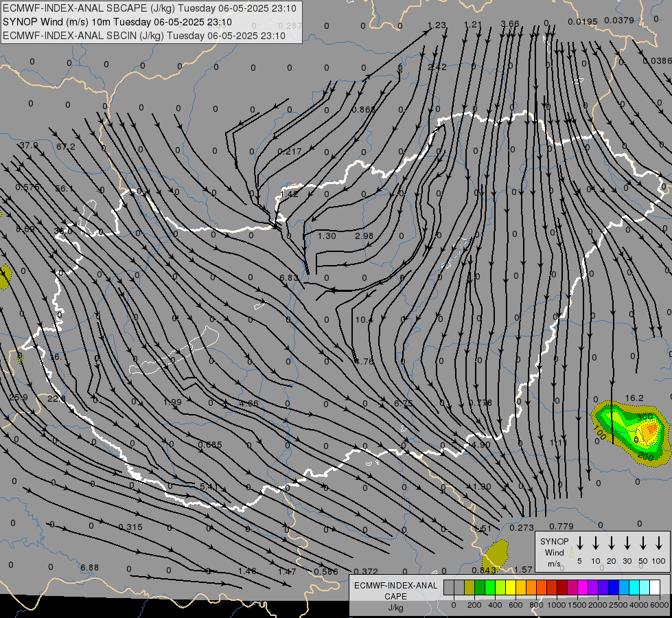Click the 50 m/s wind arrow in legend
672x618 pixels.
pyautogui.click(x=643, y=543)
